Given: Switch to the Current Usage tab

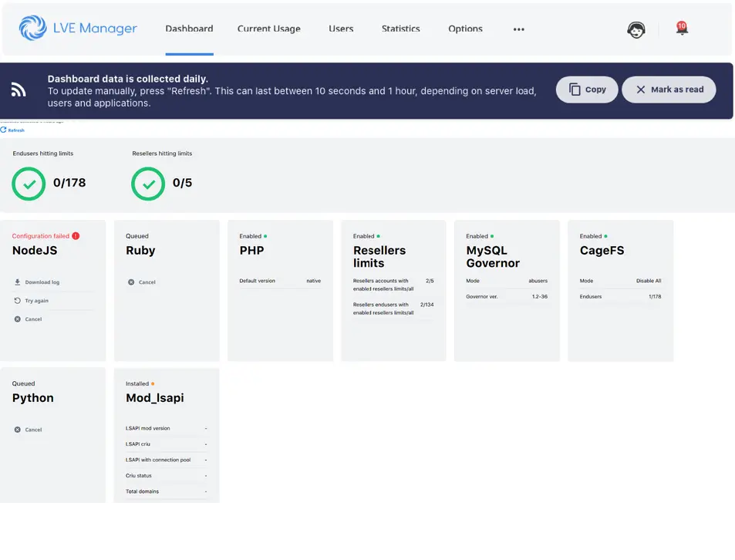Looking at the screenshot, I should coord(268,29).
